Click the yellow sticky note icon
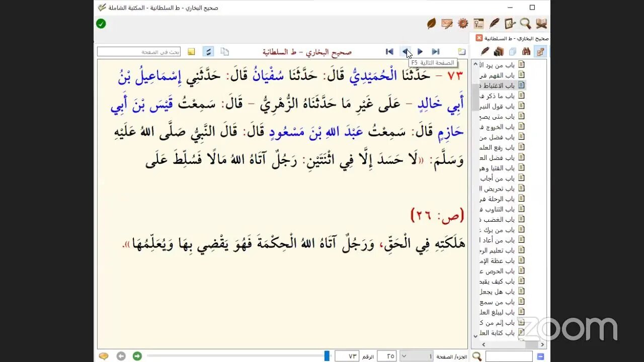Screen dimensions: 644x362 click(191, 51)
